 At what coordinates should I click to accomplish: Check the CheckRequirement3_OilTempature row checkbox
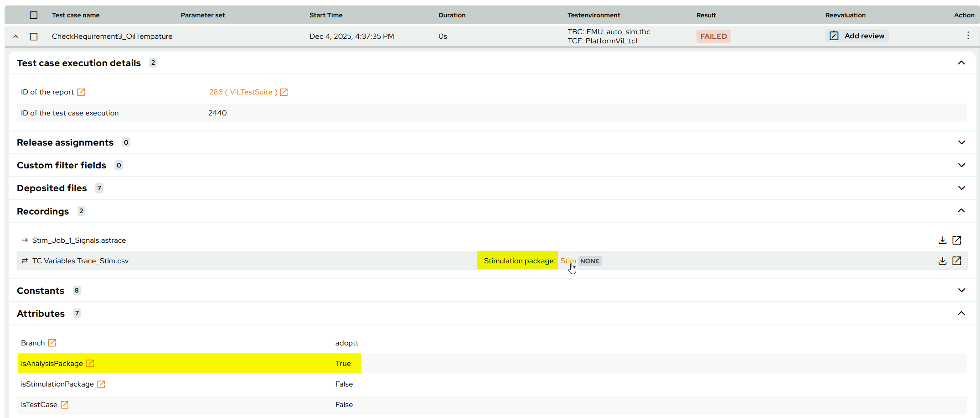click(34, 37)
